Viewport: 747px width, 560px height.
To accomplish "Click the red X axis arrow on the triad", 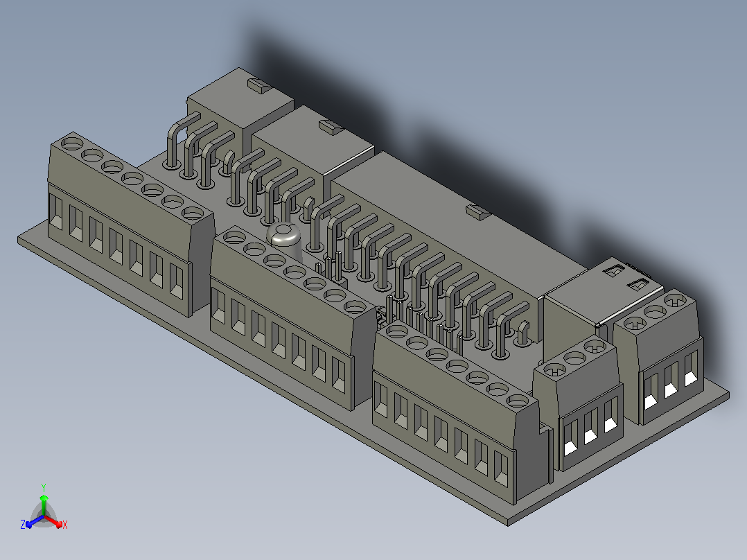I will pos(54,521).
